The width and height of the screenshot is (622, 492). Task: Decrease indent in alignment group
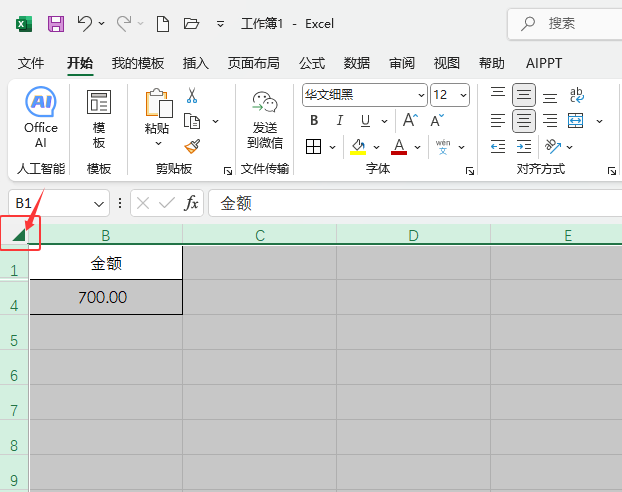(x=498, y=147)
